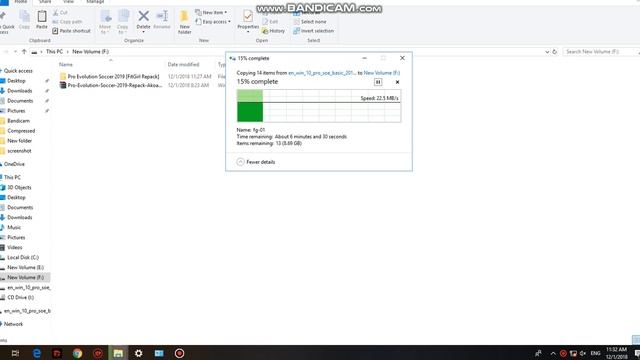Select New Volume (E:) in navigation pane
This screenshot has height=360, width=640.
point(25,267)
